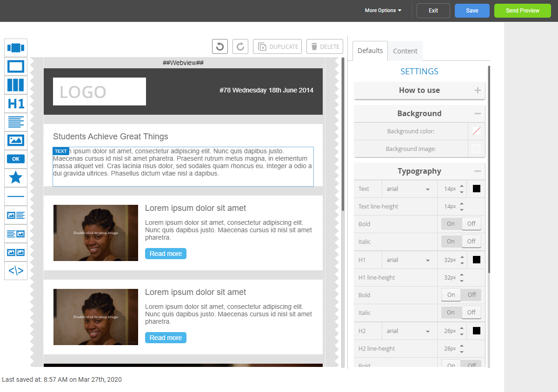
Task: Open the Text font family dropdown
Action: click(409, 189)
